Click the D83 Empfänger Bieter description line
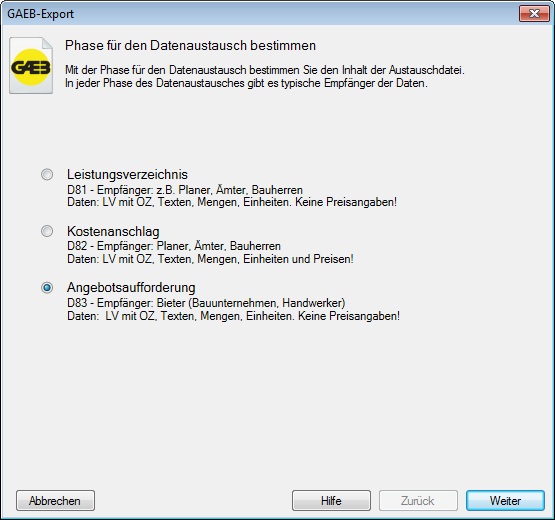555x520 pixels. [x=206, y=303]
